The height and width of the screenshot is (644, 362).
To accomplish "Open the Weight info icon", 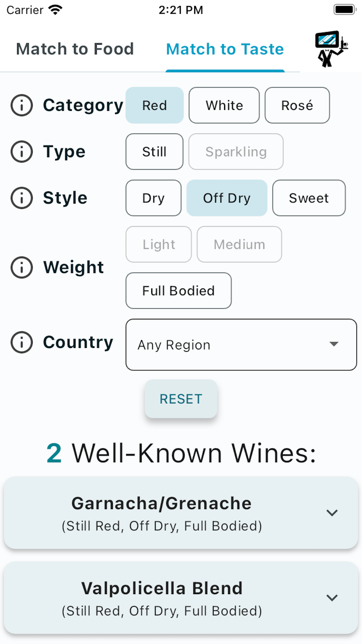I will click(x=22, y=267).
